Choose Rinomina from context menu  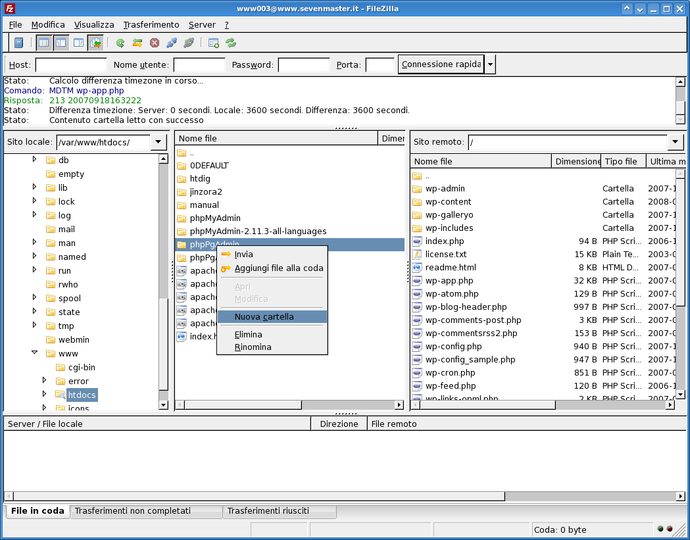[272, 347]
